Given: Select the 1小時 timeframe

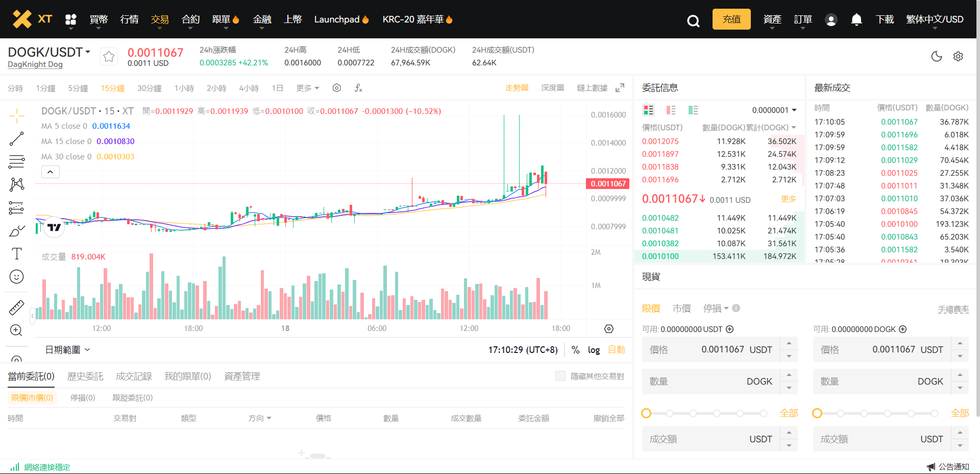Looking at the screenshot, I should 184,88.
